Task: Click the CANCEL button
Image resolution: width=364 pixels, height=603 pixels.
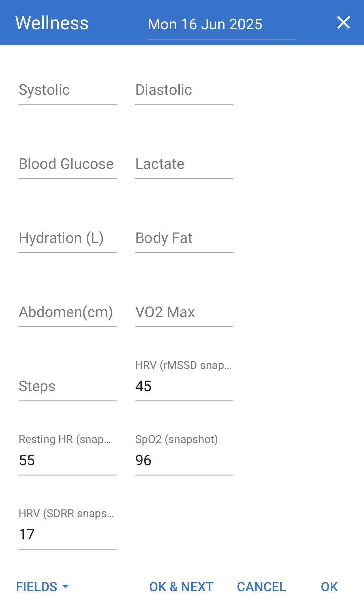Action: click(x=261, y=587)
